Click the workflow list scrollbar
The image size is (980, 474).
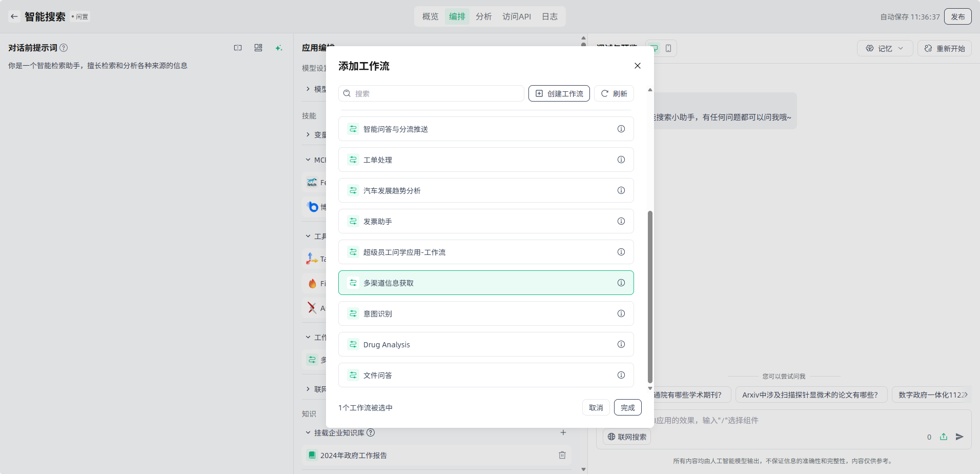coord(650,297)
